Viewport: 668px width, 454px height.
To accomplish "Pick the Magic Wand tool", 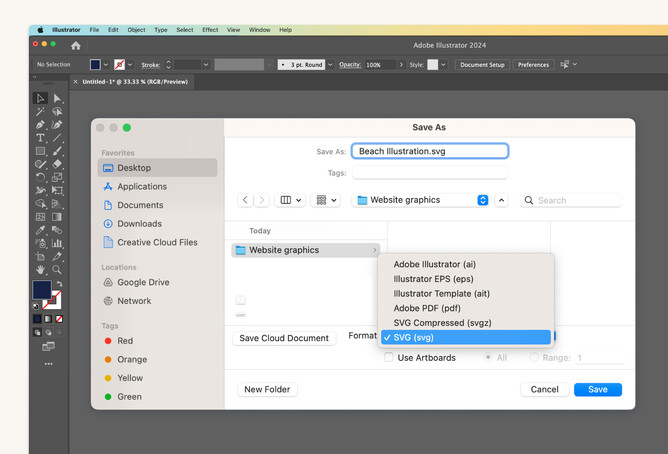I will 40,112.
